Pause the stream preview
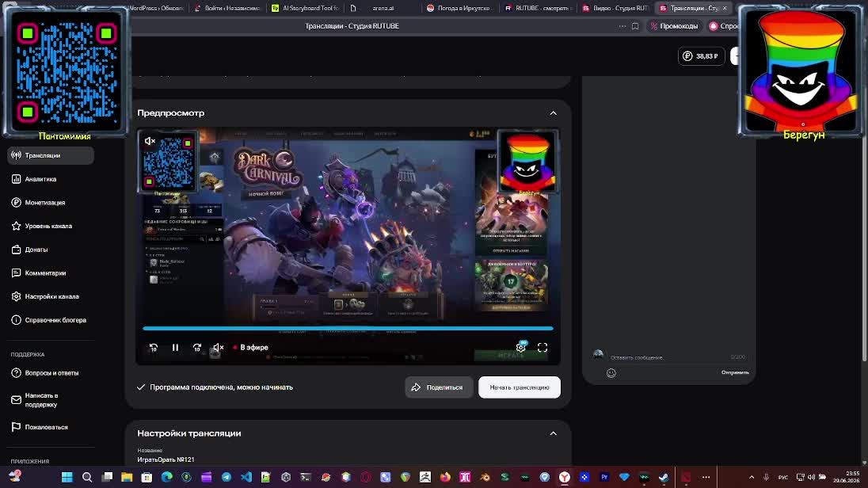The height and width of the screenshot is (488, 868). click(x=175, y=348)
